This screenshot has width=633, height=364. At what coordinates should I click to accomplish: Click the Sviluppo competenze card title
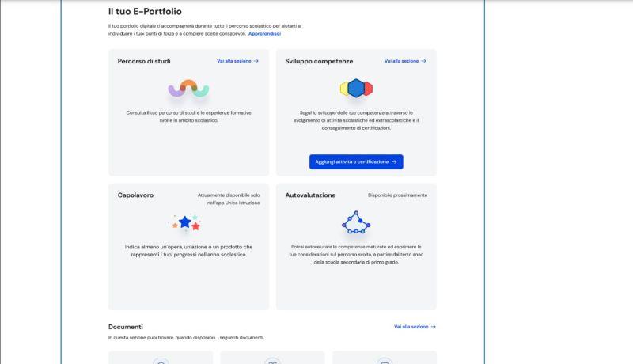click(x=319, y=61)
